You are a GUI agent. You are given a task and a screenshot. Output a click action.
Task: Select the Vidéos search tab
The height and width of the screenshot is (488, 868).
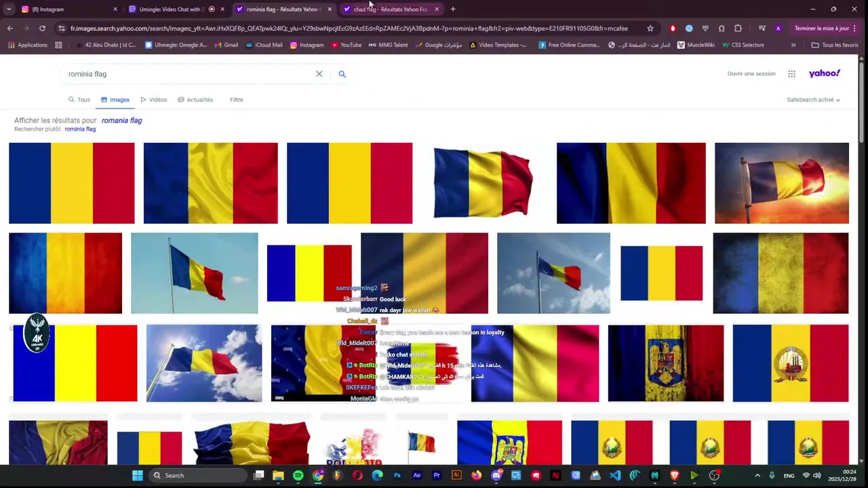click(154, 100)
